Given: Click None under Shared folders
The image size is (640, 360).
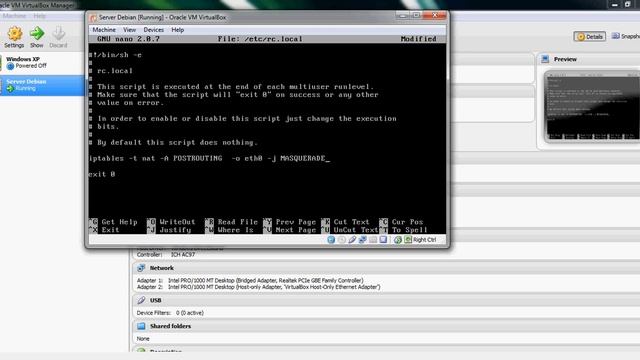Looking at the screenshot, I should coord(143,339).
